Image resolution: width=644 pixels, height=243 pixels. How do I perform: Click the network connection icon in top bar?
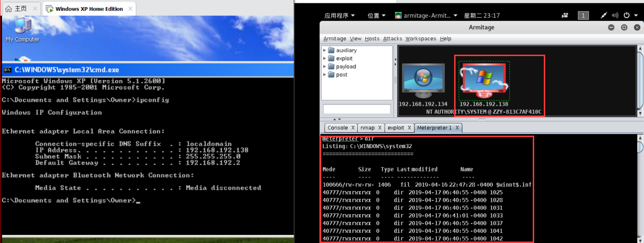click(x=604, y=15)
